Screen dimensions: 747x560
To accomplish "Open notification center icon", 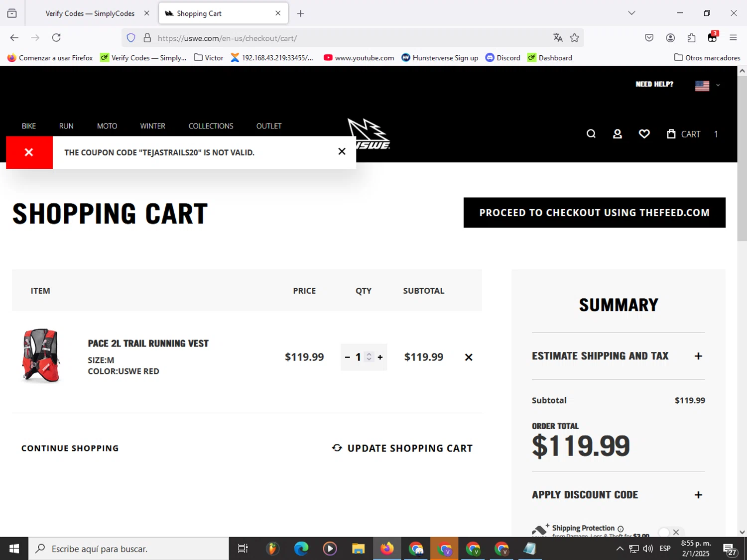I will (730, 550).
